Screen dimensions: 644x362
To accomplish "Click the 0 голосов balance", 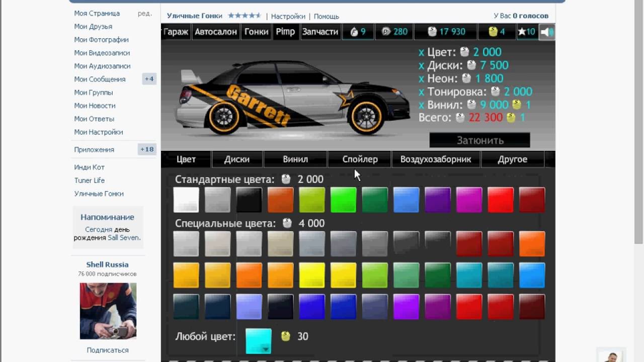I will click(530, 16).
